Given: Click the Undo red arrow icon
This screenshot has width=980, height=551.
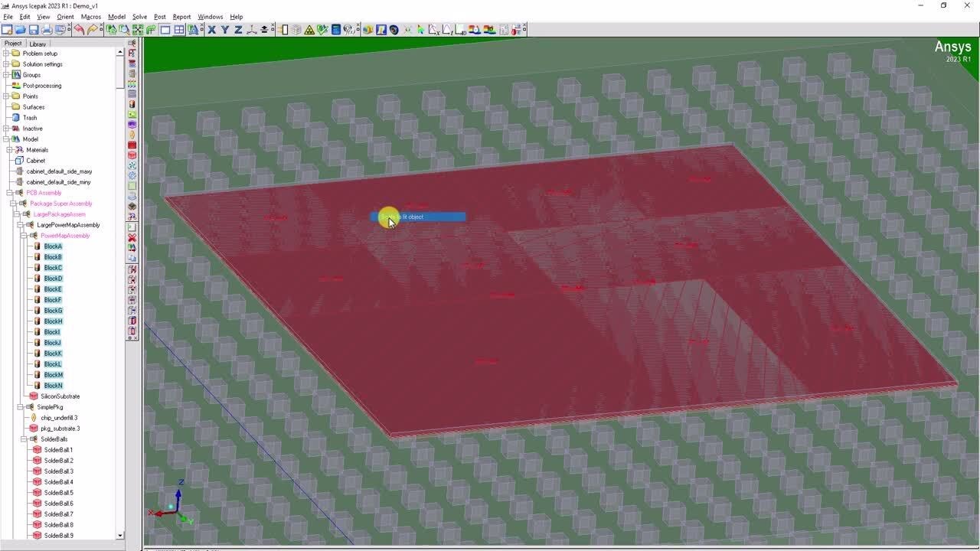Looking at the screenshot, I should coord(79,30).
